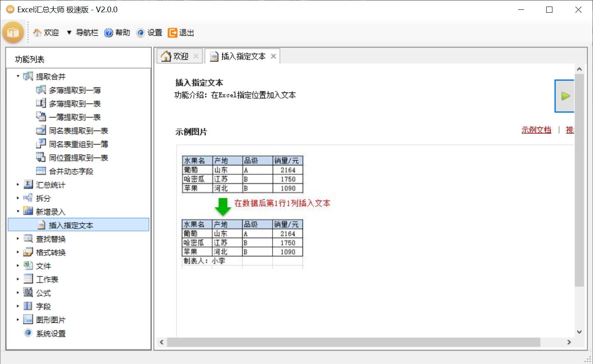Click the 公式 category icon
Image resolution: width=593 pixels, height=364 pixels.
point(28,292)
